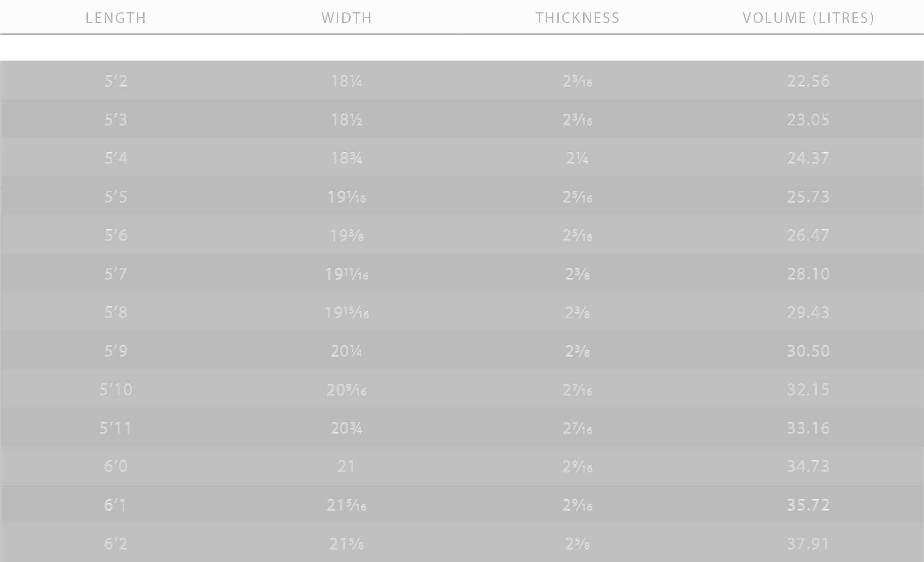Click the 5'10 length cell
Screen dimensions: 924x562
click(116, 390)
